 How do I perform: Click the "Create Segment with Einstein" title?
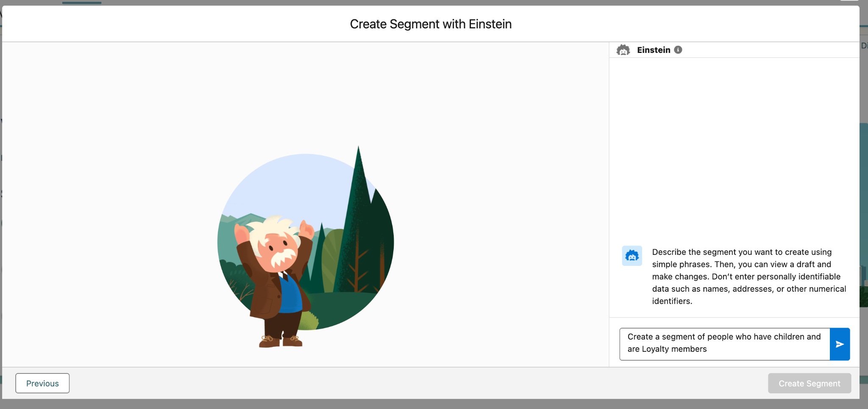pyautogui.click(x=431, y=24)
